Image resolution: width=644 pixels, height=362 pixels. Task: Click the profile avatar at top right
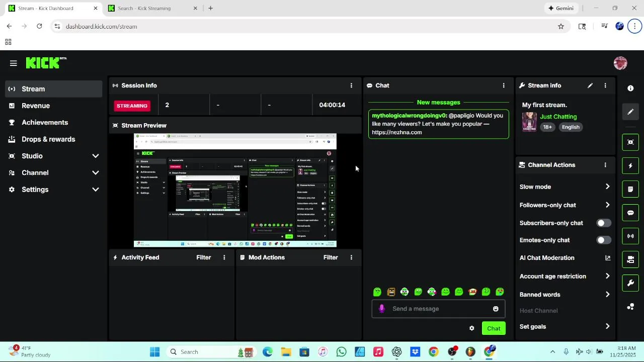click(620, 63)
